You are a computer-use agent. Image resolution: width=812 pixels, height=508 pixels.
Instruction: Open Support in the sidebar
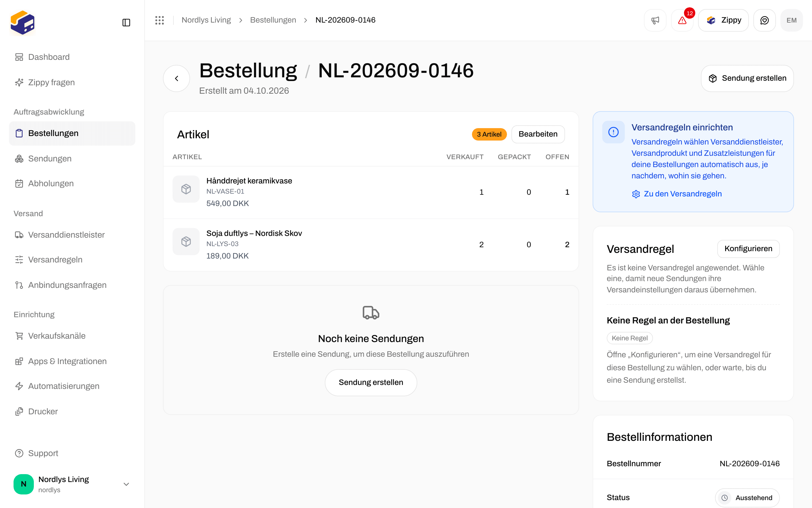72,453
